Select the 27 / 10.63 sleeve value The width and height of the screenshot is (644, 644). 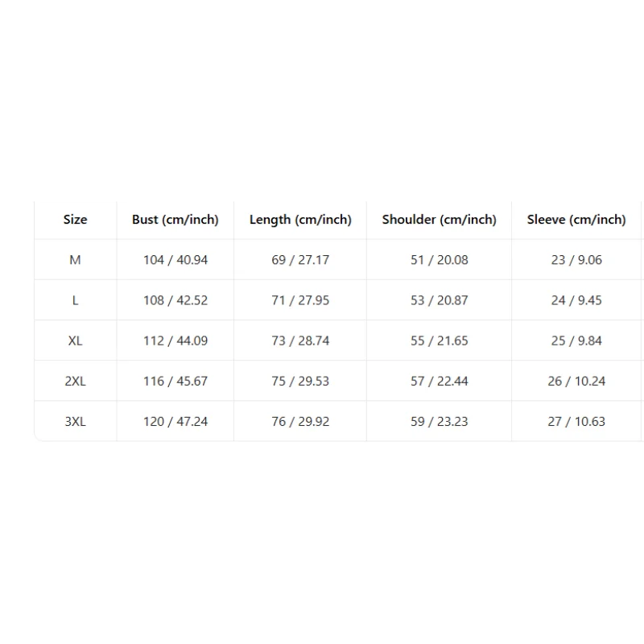[576, 422]
